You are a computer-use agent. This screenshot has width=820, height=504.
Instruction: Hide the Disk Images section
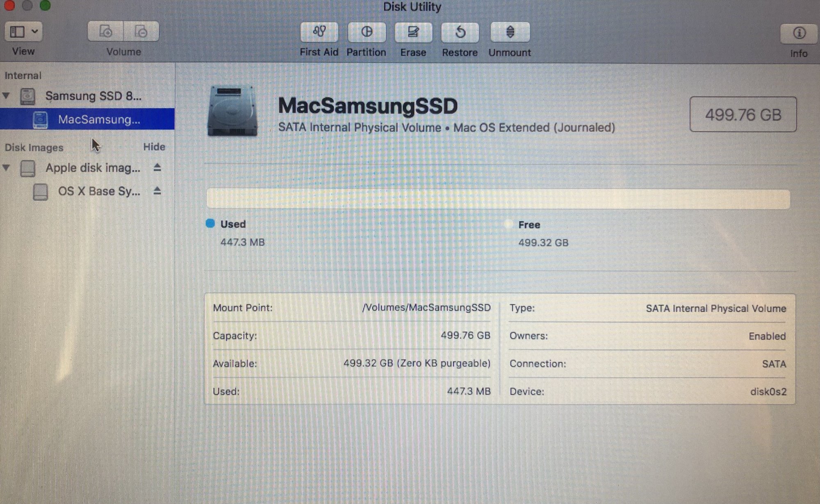point(154,147)
